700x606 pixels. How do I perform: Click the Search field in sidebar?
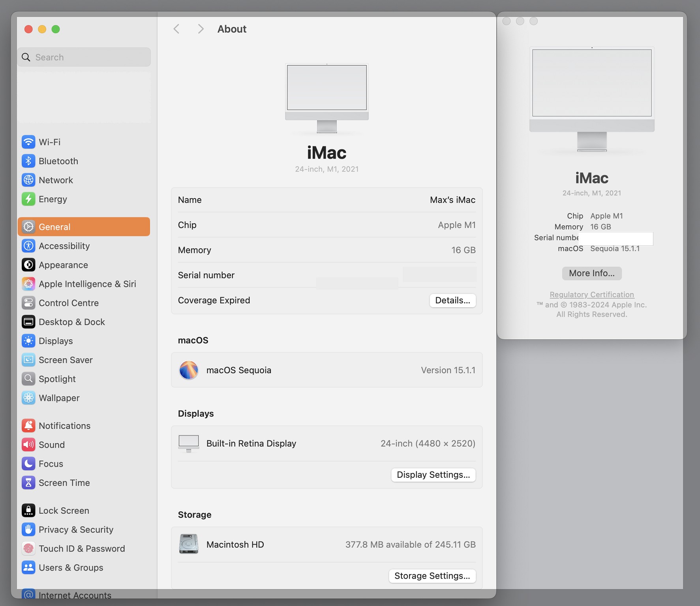(x=84, y=57)
